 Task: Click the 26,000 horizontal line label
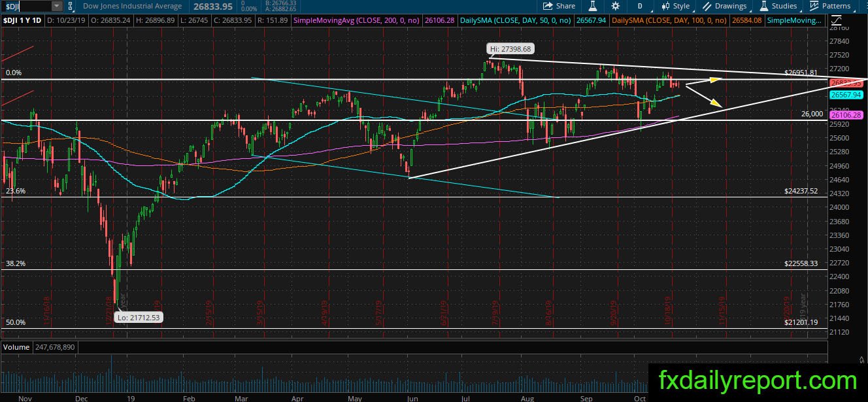point(812,114)
